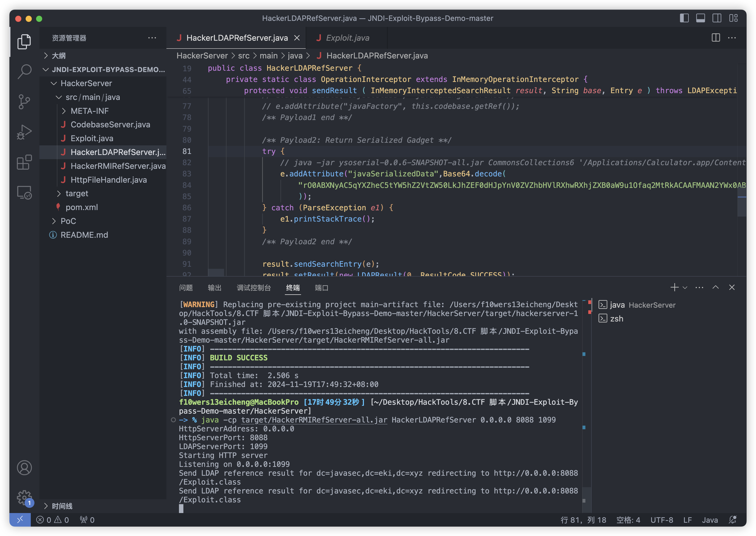
Task: Click forwarded ports indicator in status bar
Action: (87, 520)
